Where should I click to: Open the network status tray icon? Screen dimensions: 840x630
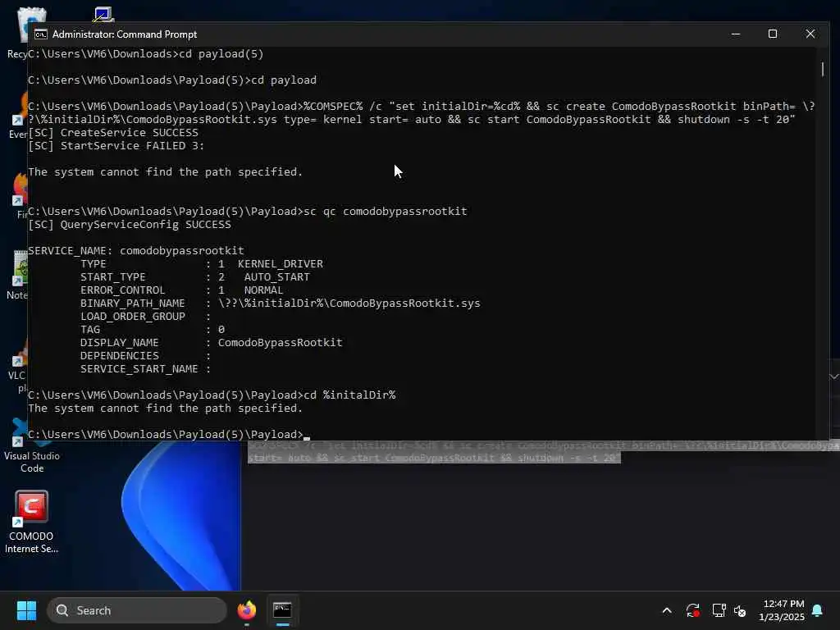point(719,610)
